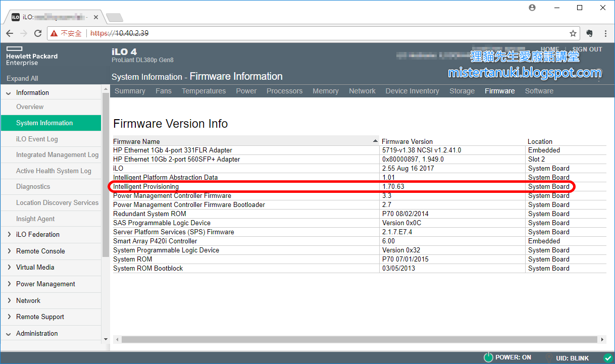Switch to the Network tab
This screenshot has width=615, height=364.
point(362,91)
